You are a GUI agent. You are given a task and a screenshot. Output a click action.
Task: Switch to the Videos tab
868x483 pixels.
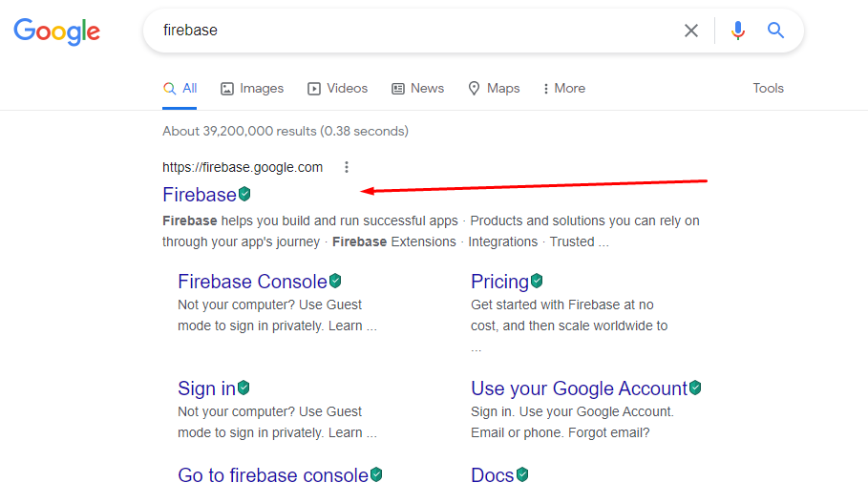pyautogui.click(x=337, y=88)
